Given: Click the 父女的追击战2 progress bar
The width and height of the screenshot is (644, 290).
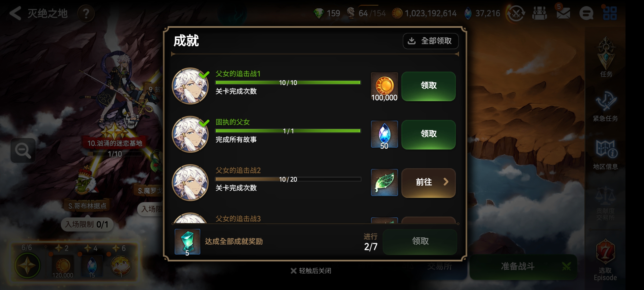Looking at the screenshot, I should [x=288, y=179].
